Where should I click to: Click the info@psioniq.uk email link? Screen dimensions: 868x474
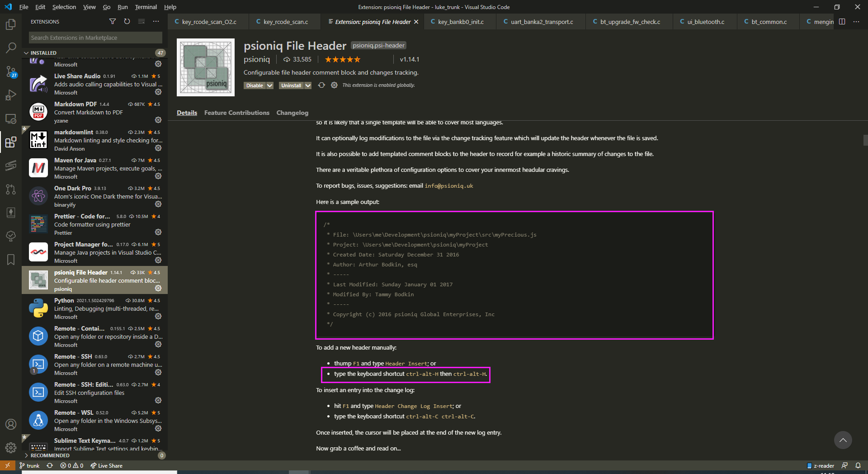(x=448, y=186)
